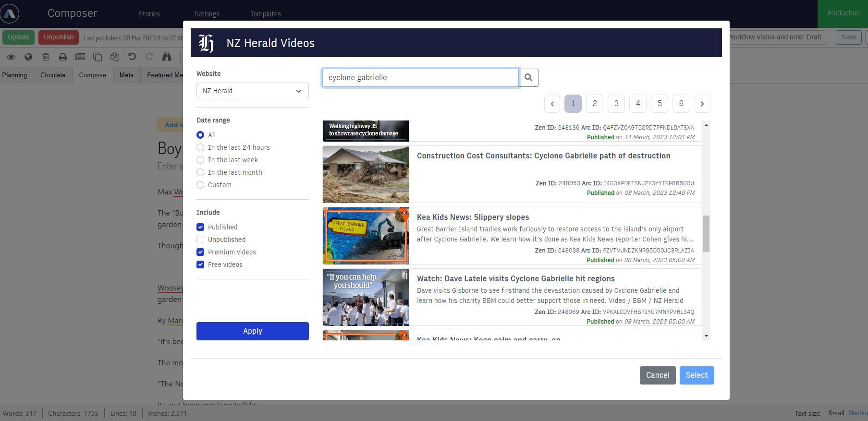
Task: Select In the last week option
Action: (200, 160)
